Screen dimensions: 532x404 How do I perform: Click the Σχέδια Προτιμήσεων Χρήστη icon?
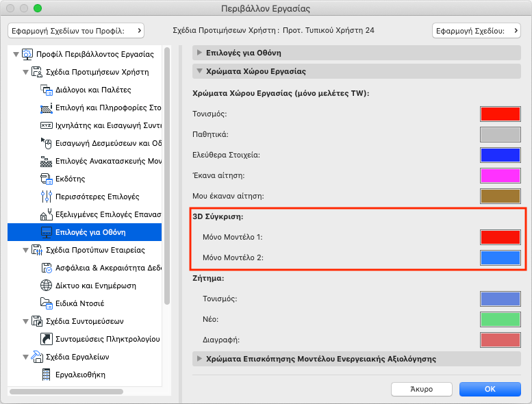(x=37, y=72)
